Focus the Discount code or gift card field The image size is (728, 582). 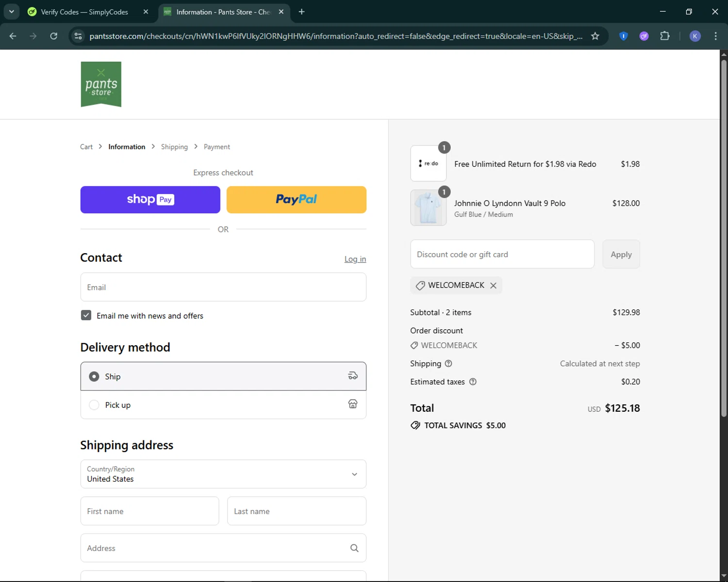(x=502, y=254)
